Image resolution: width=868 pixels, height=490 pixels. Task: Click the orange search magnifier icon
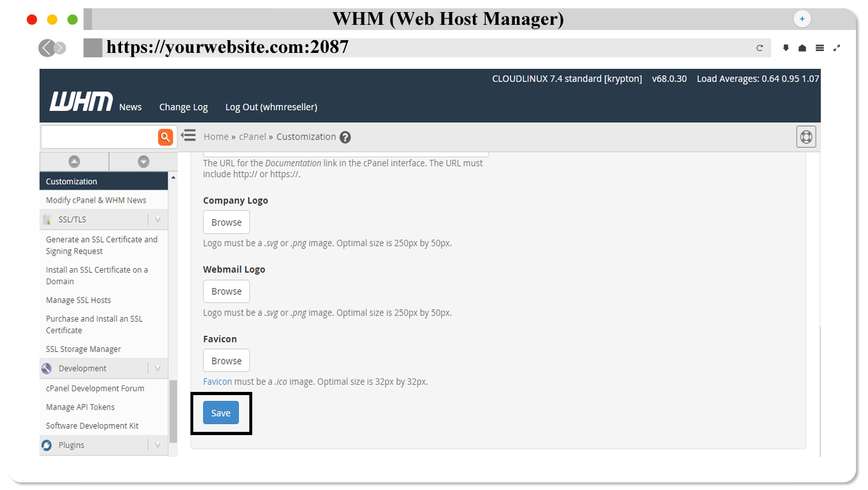165,136
